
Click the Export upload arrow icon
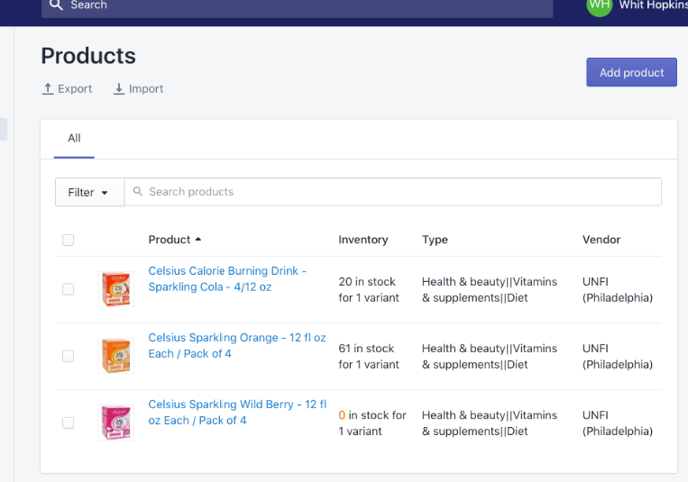click(47, 89)
